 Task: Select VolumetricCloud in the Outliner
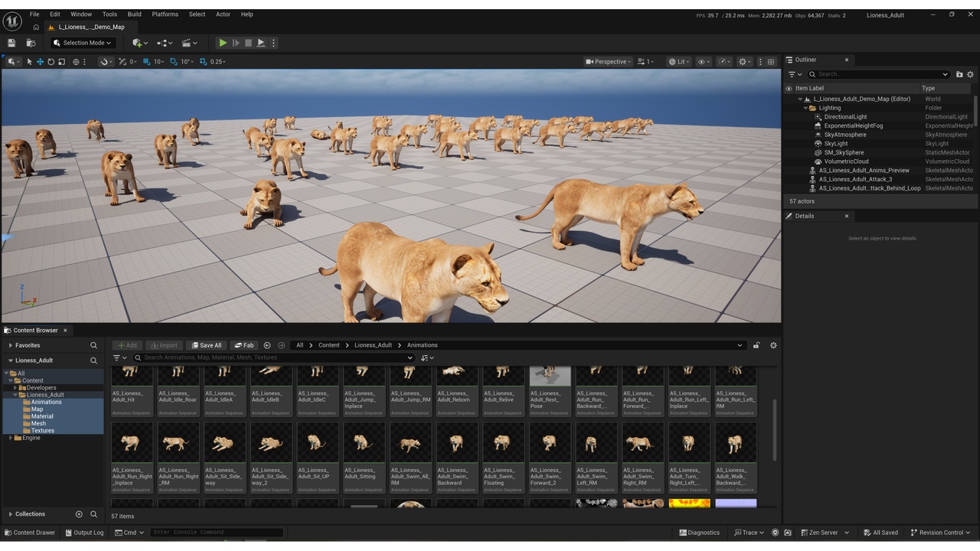(x=846, y=161)
